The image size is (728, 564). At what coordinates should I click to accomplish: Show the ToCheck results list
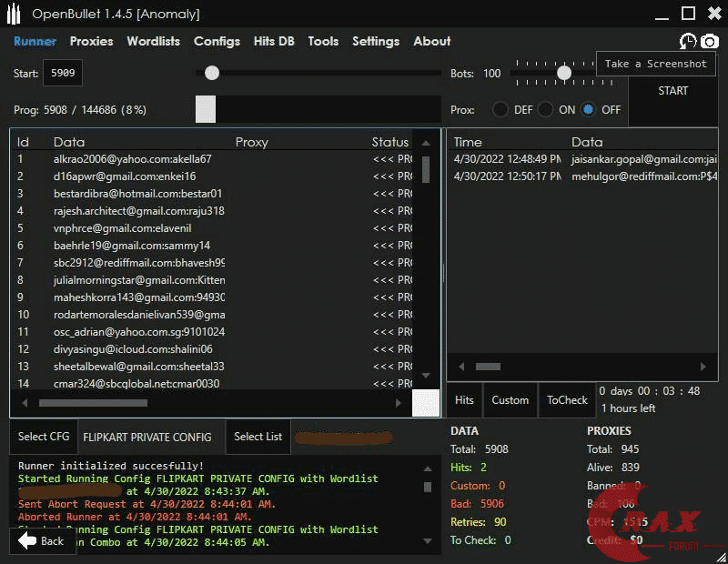pos(567,400)
